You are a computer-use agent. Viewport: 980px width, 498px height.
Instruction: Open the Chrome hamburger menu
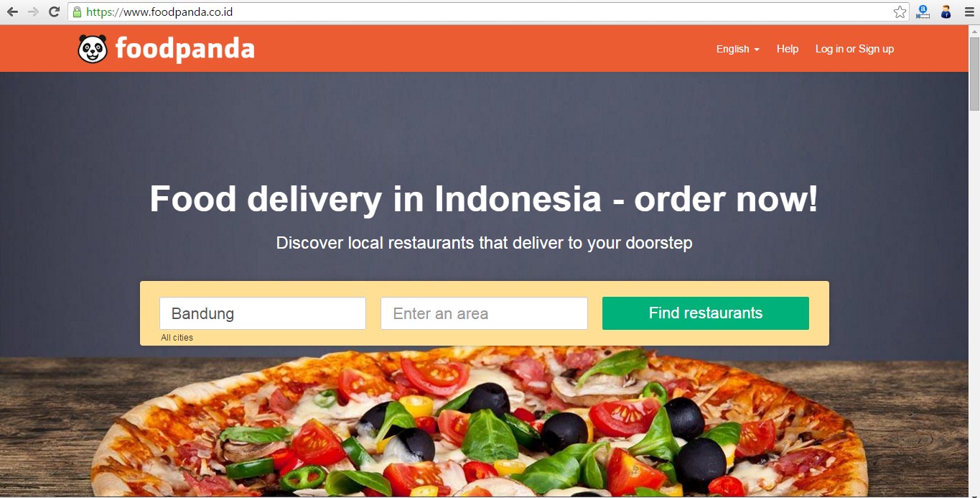coord(969,12)
